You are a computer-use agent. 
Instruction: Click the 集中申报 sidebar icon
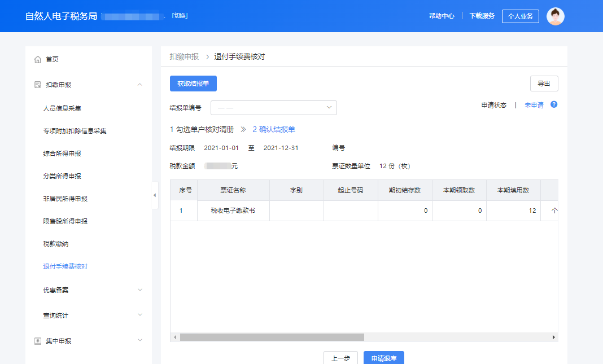pos(38,341)
